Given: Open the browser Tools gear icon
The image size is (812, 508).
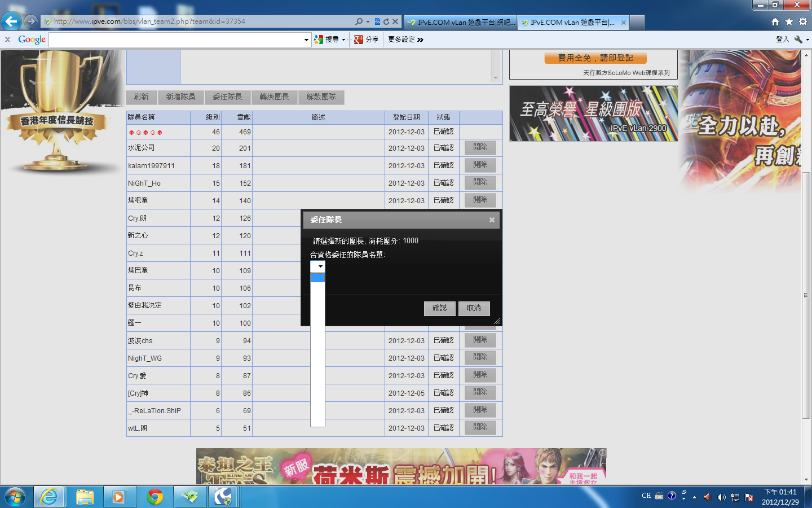Looking at the screenshot, I should coord(803,21).
